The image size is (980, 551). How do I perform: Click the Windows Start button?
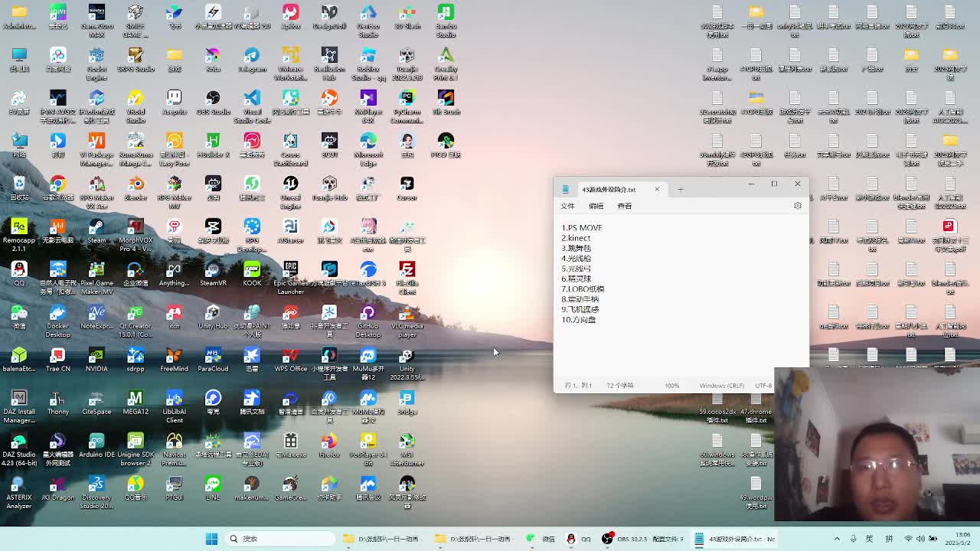click(211, 539)
